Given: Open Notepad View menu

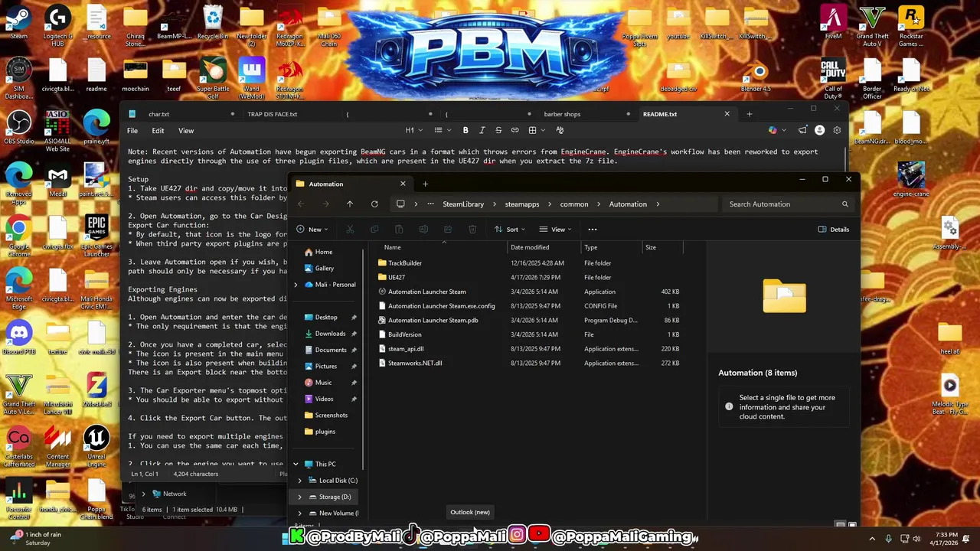Looking at the screenshot, I should [x=186, y=131].
